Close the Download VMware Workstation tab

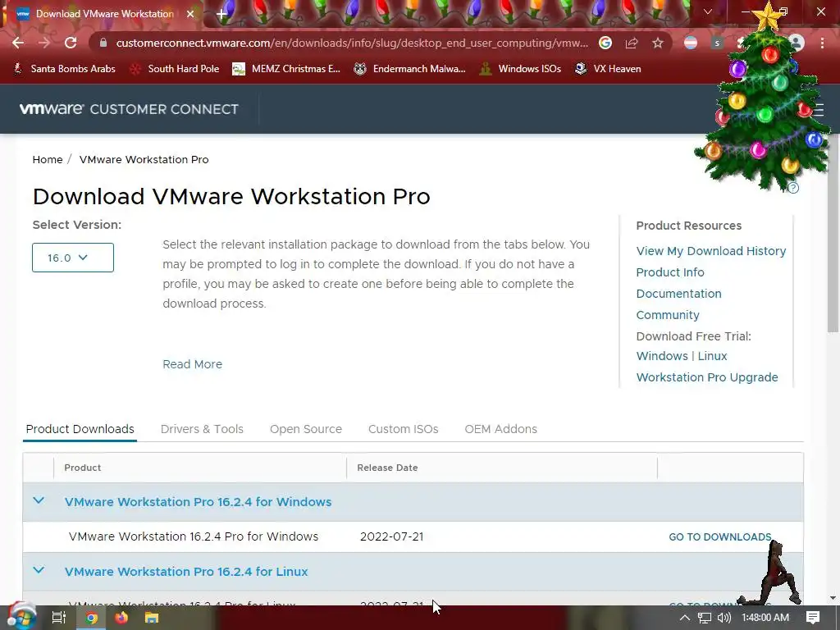[x=190, y=14]
